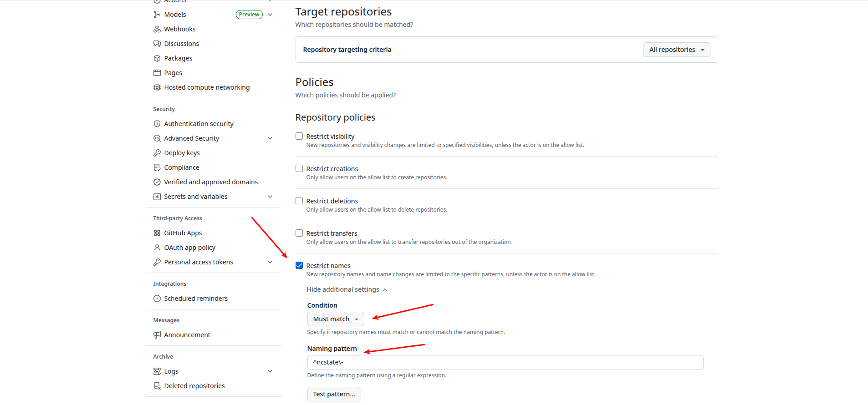The height and width of the screenshot is (405, 868).
Task: Expand the Advanced Security section
Action: click(270, 138)
